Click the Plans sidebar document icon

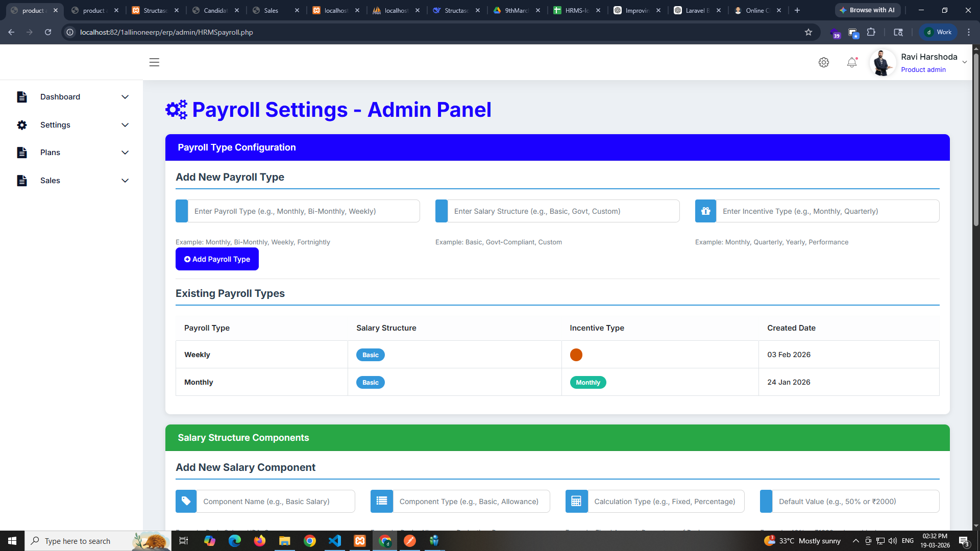[x=22, y=153]
